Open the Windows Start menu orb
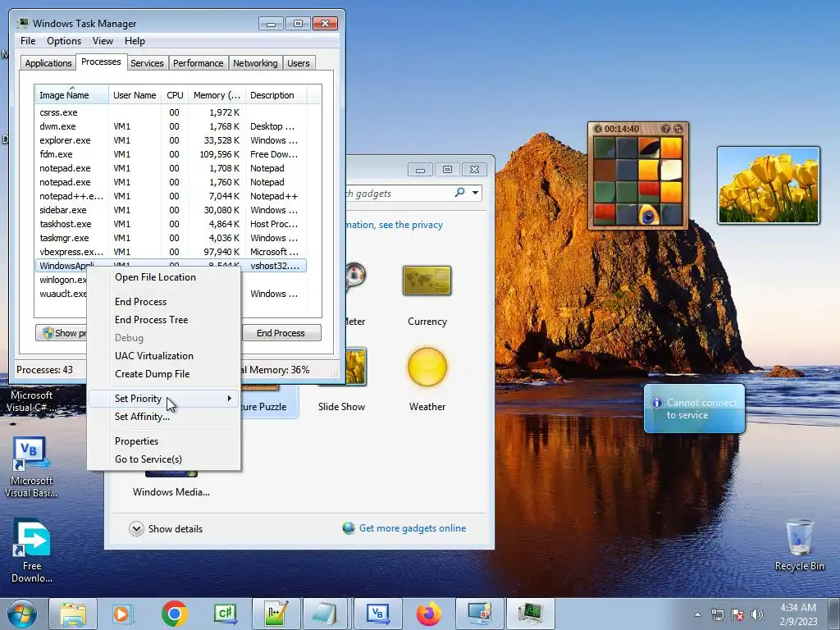 click(21, 614)
